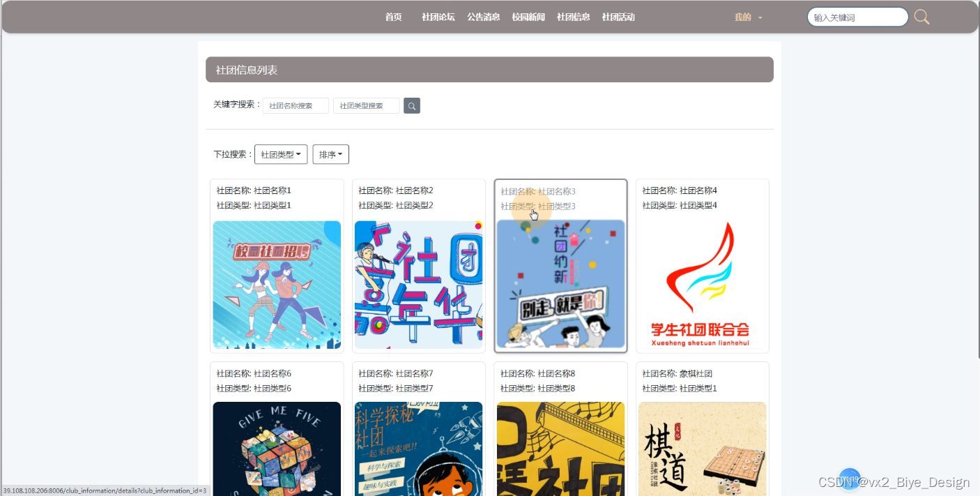Select 社团信息 in top navigation
This screenshot has width=980, height=496.
[574, 17]
